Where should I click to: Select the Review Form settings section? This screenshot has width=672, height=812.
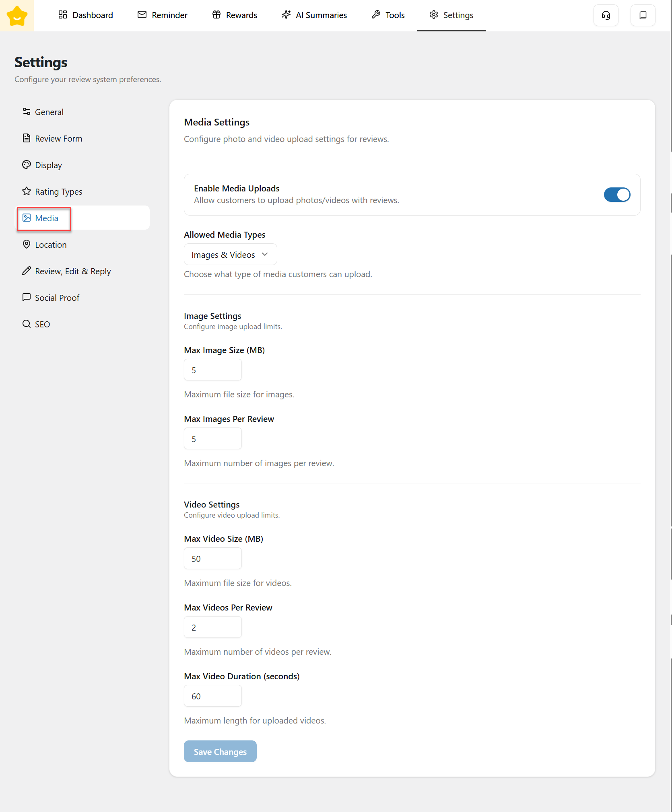(58, 139)
